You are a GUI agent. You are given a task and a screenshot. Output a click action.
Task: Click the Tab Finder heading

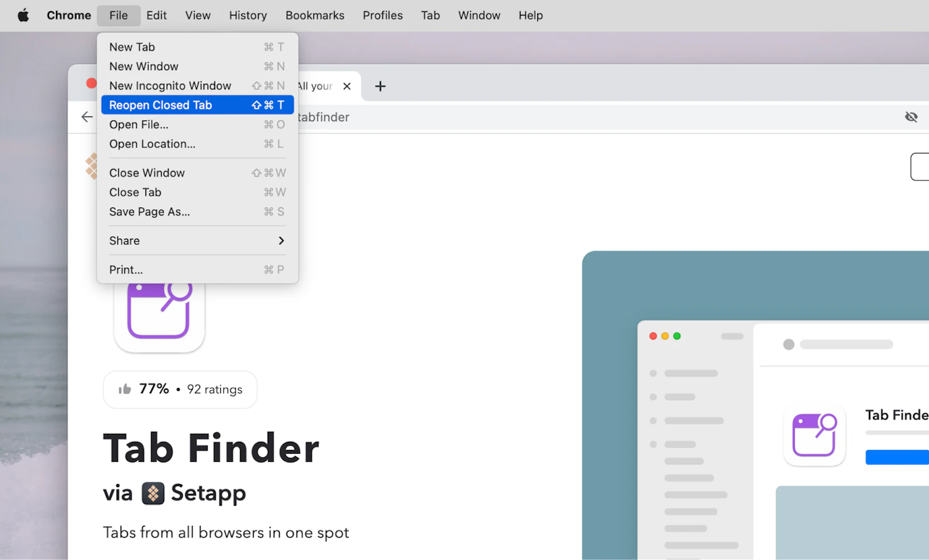pyautogui.click(x=211, y=448)
